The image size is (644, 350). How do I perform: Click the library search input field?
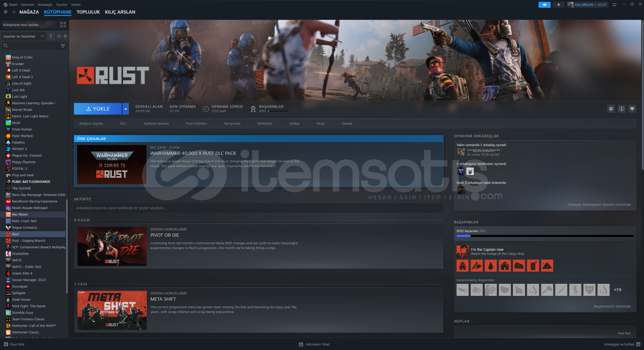[x=32, y=46]
